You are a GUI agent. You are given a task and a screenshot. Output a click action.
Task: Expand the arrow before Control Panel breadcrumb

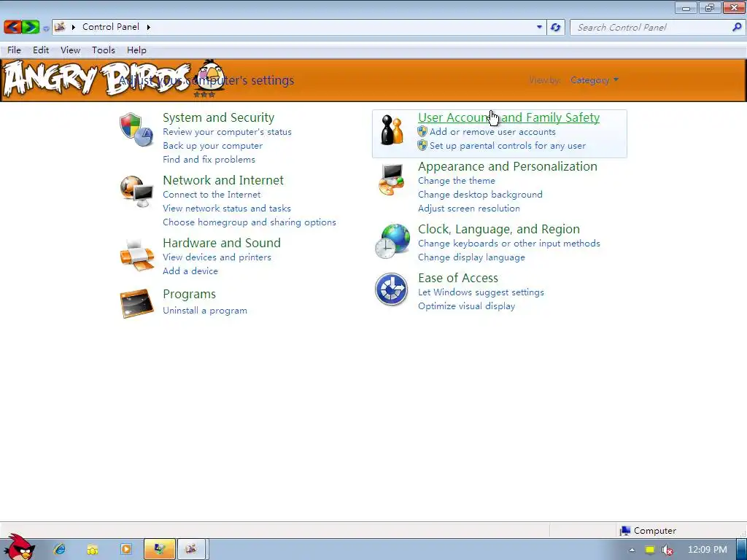[74, 27]
